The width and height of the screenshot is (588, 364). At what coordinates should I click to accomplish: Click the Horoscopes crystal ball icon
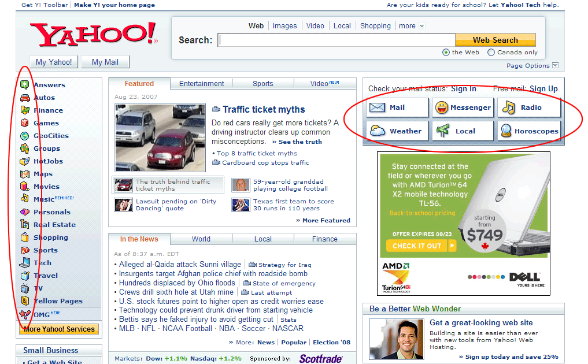(506, 131)
